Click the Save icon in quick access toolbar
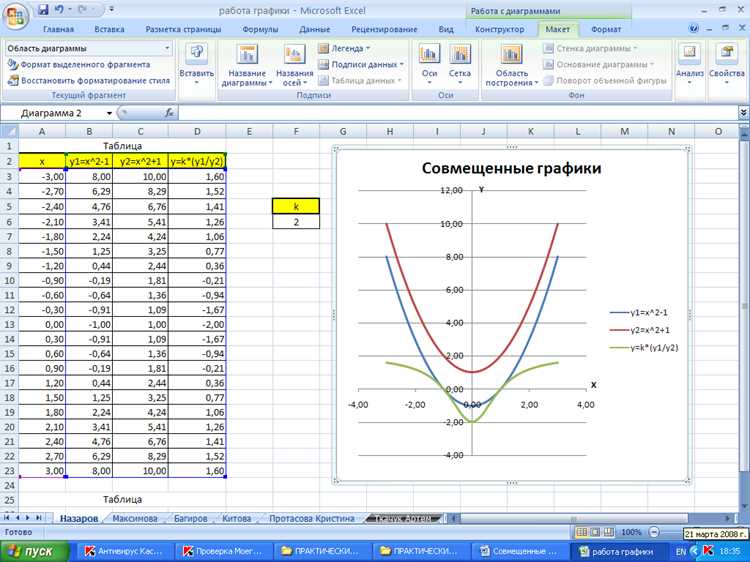 coord(43,10)
